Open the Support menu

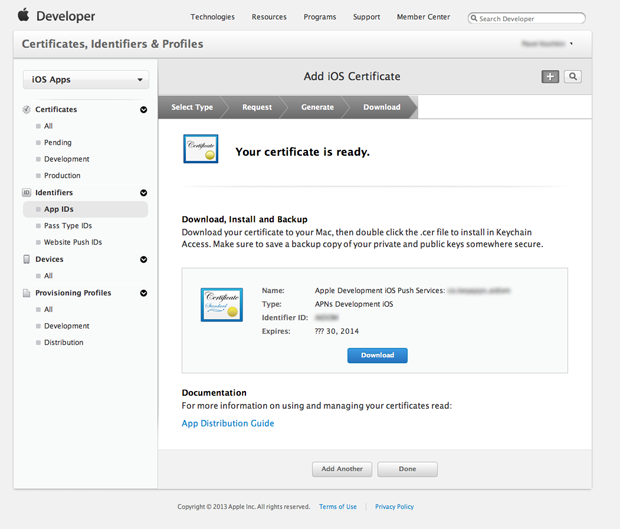(367, 17)
